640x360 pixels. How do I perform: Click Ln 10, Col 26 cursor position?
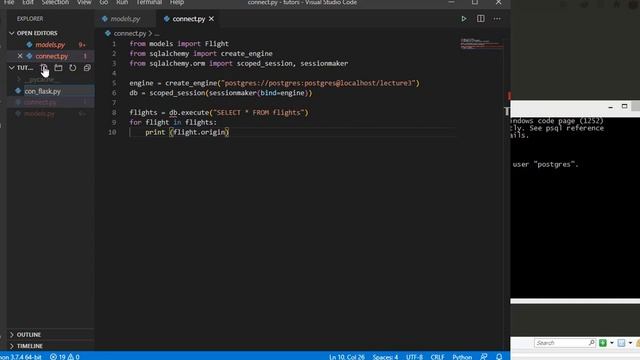click(347, 357)
